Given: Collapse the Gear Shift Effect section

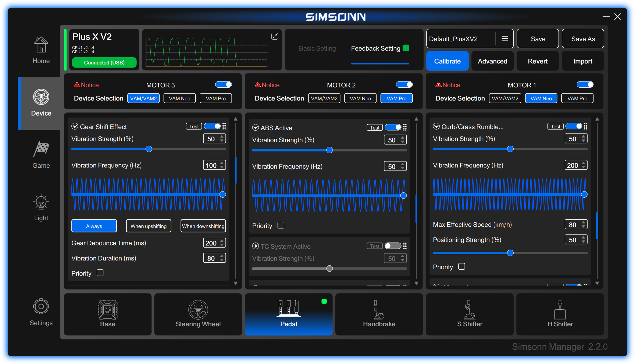Looking at the screenshot, I should (x=75, y=126).
